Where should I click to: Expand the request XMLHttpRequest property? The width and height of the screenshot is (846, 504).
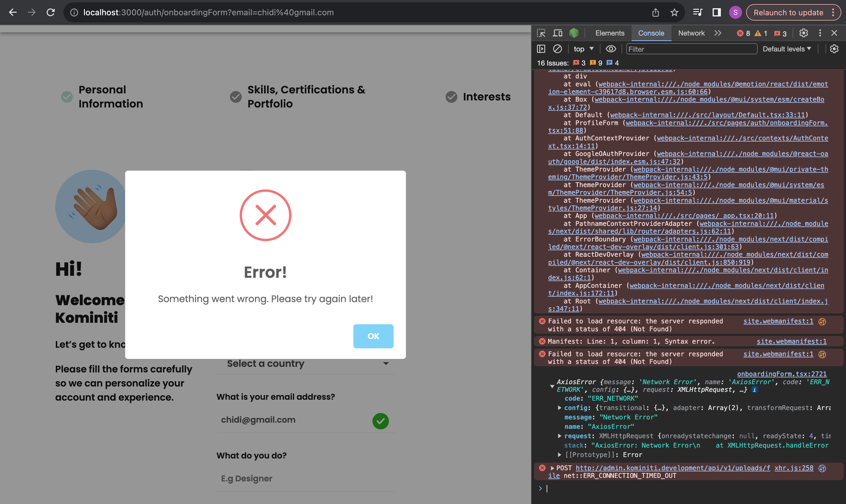click(559, 436)
